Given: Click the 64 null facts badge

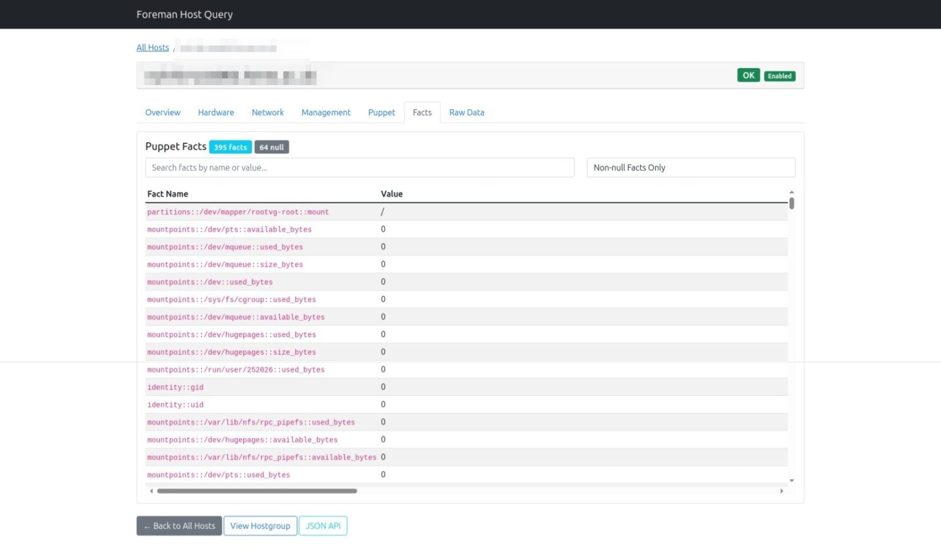Looking at the screenshot, I should pyautogui.click(x=271, y=146).
